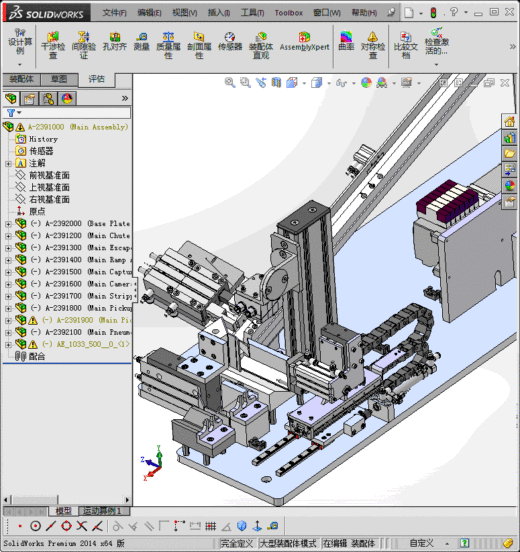Open the 质量属性 mass properties tool
Viewport: 520px width, 552px height.
(x=168, y=45)
